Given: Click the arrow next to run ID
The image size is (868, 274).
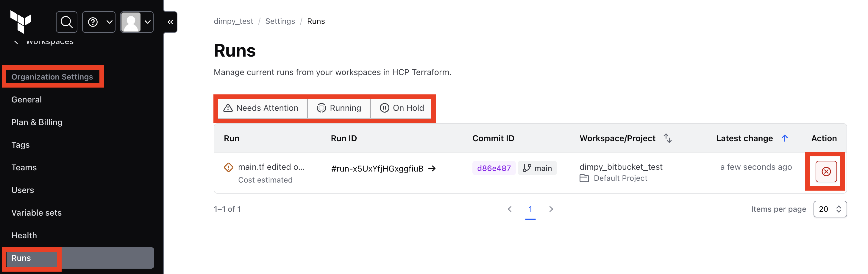Looking at the screenshot, I should 432,169.
